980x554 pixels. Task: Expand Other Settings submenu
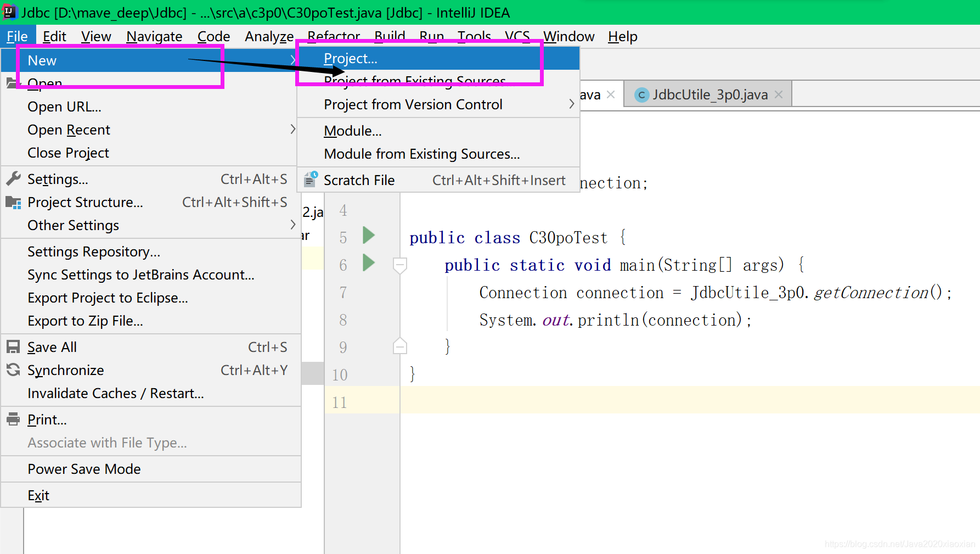[293, 225]
